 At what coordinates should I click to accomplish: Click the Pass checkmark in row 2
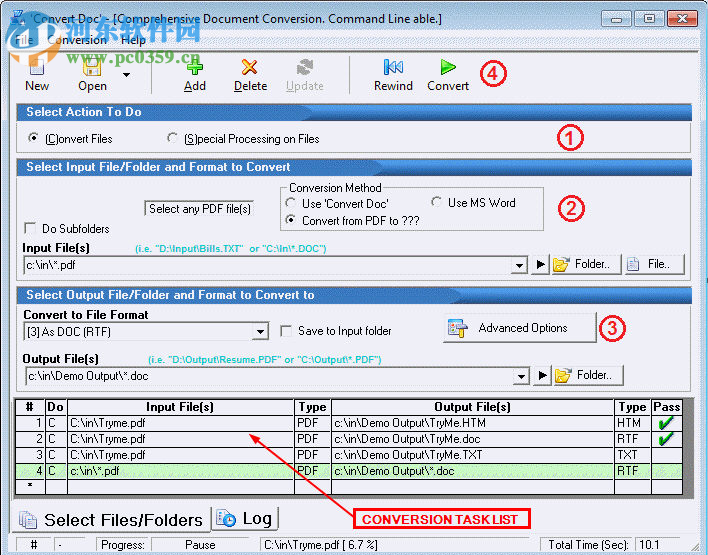coord(666,438)
